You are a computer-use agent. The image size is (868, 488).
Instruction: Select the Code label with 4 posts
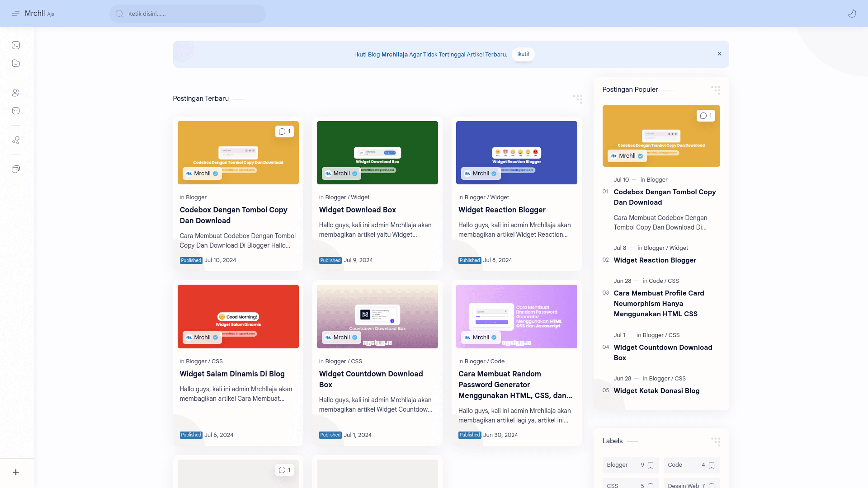[x=692, y=465]
